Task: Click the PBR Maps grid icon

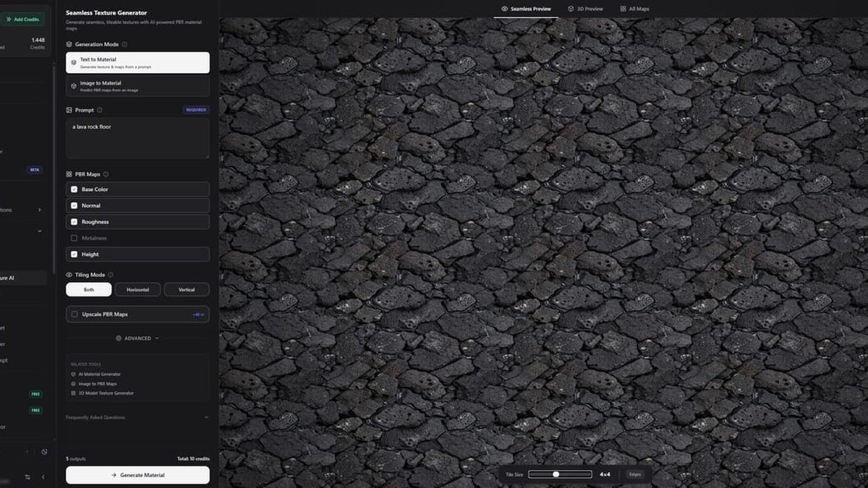Action: click(x=69, y=174)
